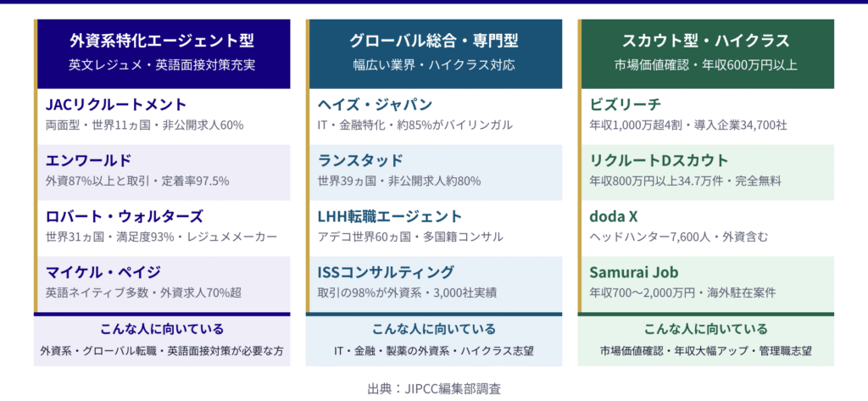The height and width of the screenshot is (401, 868).
Task: Select the グローバル総合・専門型 column header
Action: [x=433, y=40]
